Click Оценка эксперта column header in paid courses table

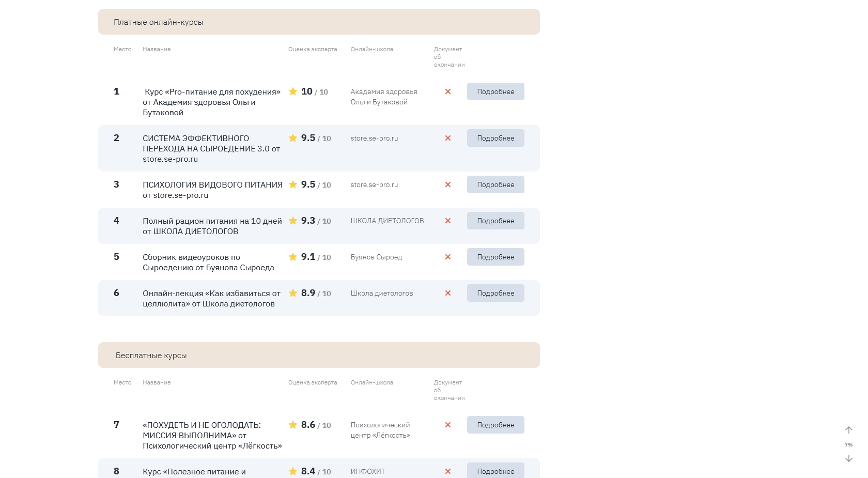coord(313,49)
